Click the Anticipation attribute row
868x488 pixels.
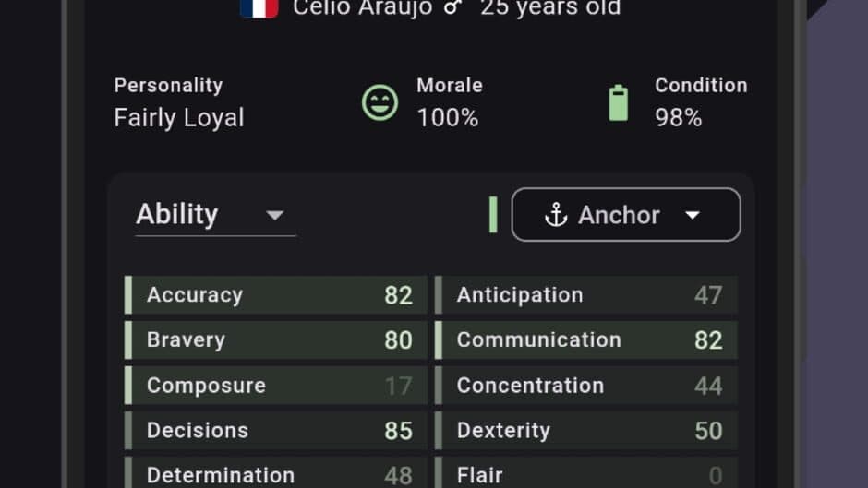[x=587, y=295]
